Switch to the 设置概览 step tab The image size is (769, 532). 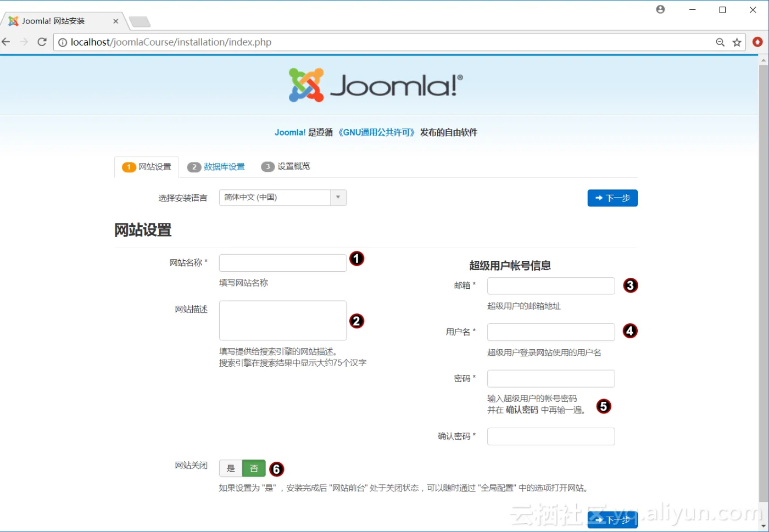tap(286, 166)
